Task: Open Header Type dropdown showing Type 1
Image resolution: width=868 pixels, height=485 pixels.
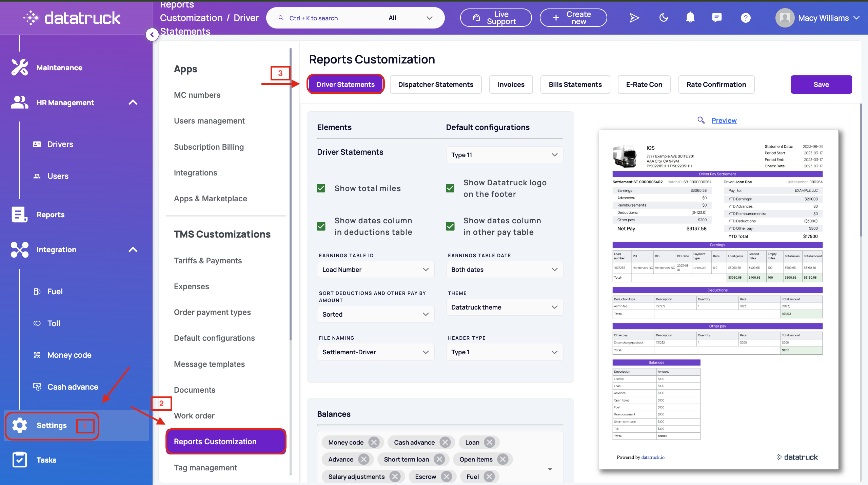Action: click(505, 352)
